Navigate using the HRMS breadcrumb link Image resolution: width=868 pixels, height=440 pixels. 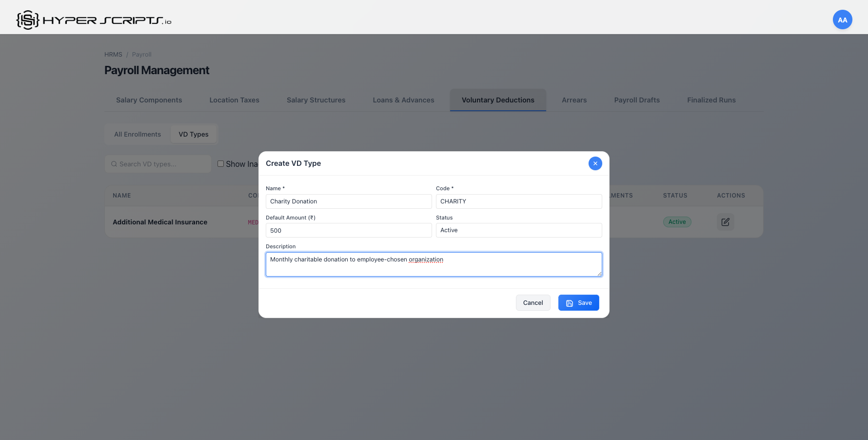pos(113,54)
